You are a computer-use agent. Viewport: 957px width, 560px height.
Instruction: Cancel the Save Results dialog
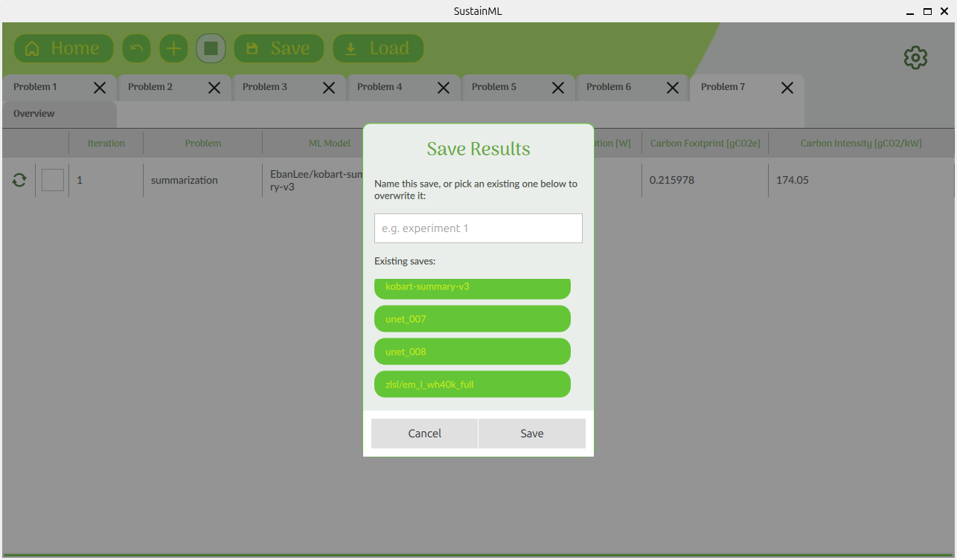pos(425,434)
